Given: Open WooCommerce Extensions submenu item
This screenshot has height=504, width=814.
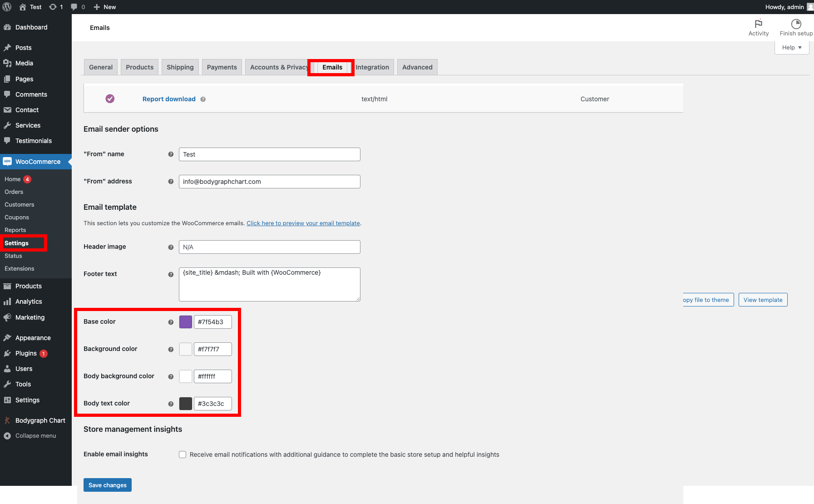Looking at the screenshot, I should point(20,269).
